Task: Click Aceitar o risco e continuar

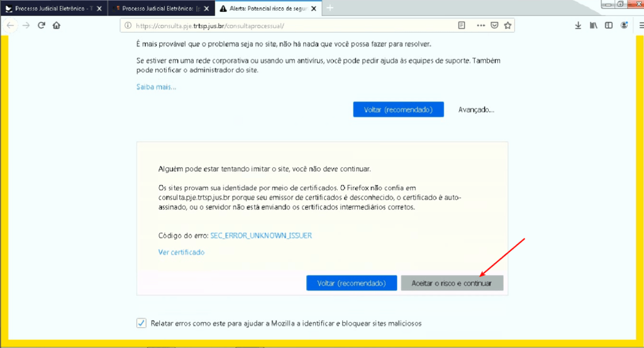Action: point(452,283)
